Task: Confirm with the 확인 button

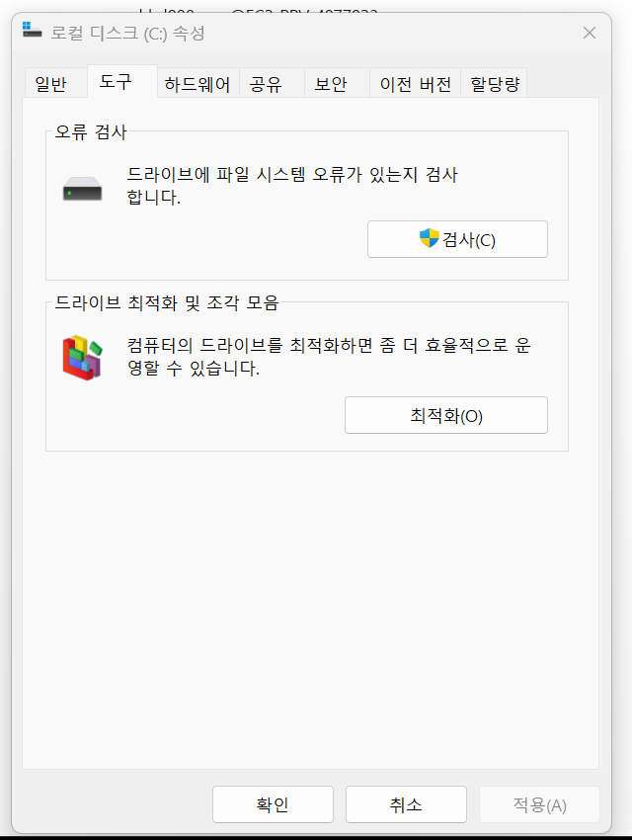Action: coord(273,804)
